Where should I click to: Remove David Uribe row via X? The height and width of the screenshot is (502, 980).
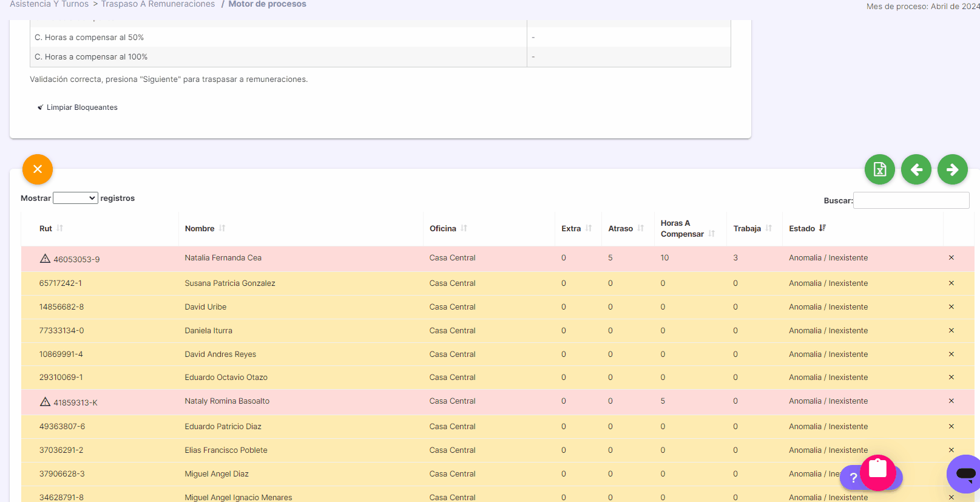click(x=951, y=307)
